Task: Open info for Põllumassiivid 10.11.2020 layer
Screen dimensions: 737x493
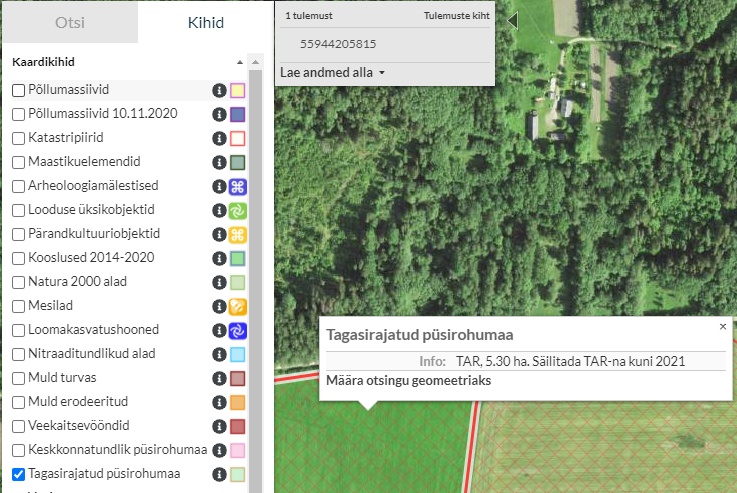Action: (219, 114)
